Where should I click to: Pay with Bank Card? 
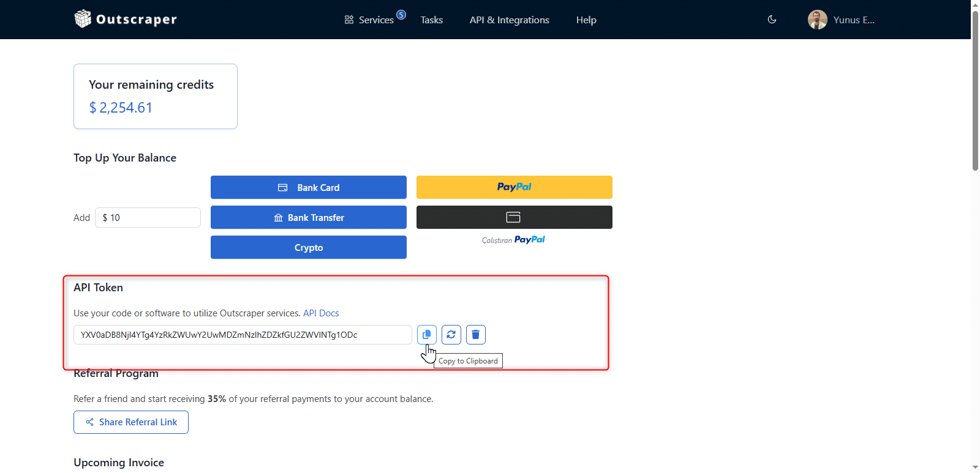point(308,187)
